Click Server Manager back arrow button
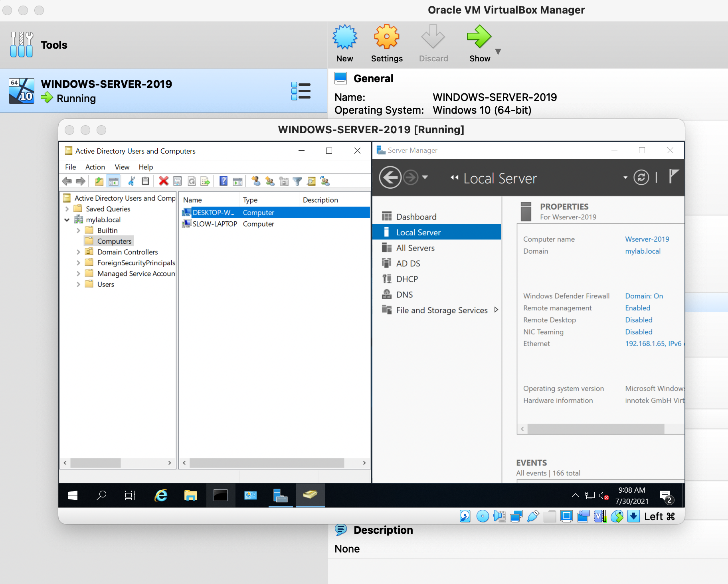Image resolution: width=728 pixels, height=584 pixels. click(390, 178)
